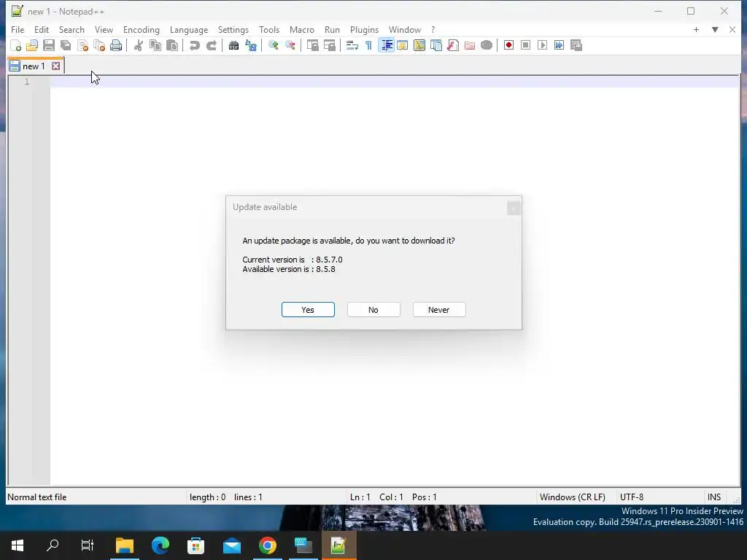Viewport: 747px width, 560px height.
Task: Start macro recording with red dot icon
Action: [508, 45]
